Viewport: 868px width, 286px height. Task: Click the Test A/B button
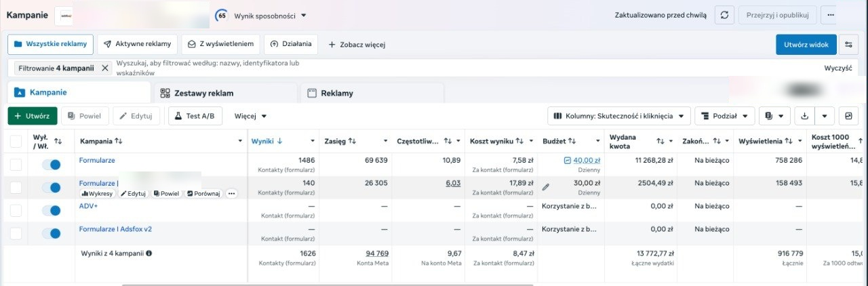(x=195, y=116)
